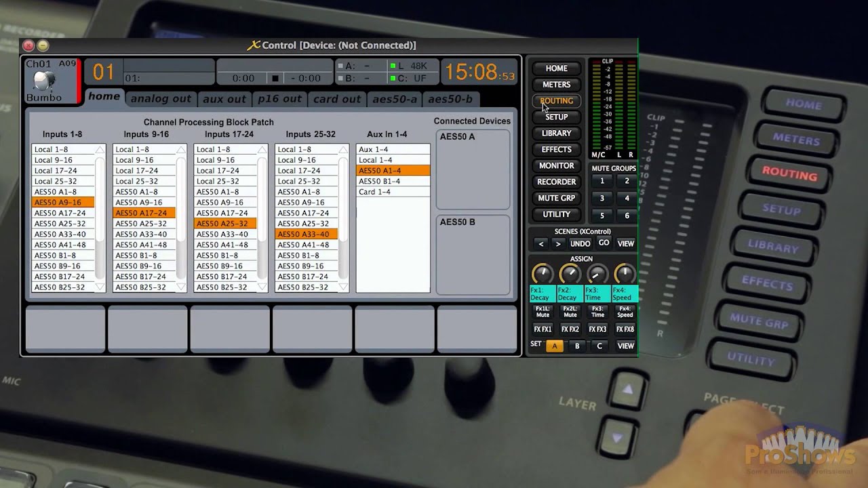The height and width of the screenshot is (488, 868).
Task: Click the Fx3 Time assign button
Action: 597,312
